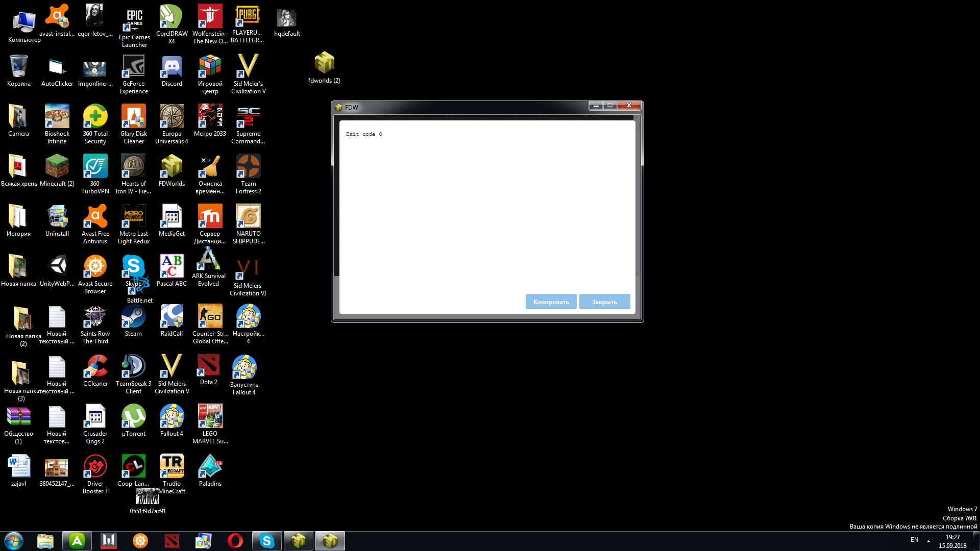Access taskbar File Explorer icon

click(x=44, y=540)
